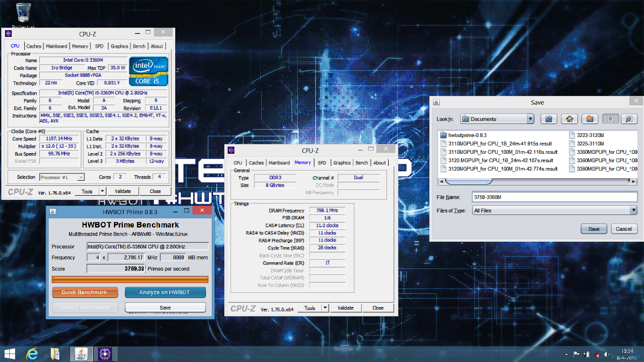The width and height of the screenshot is (644, 362).
Task: Click Analyze on HWBOT button
Action: click(164, 292)
